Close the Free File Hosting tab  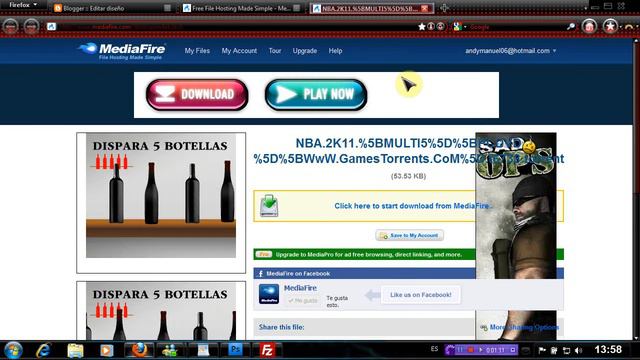pos(297,8)
